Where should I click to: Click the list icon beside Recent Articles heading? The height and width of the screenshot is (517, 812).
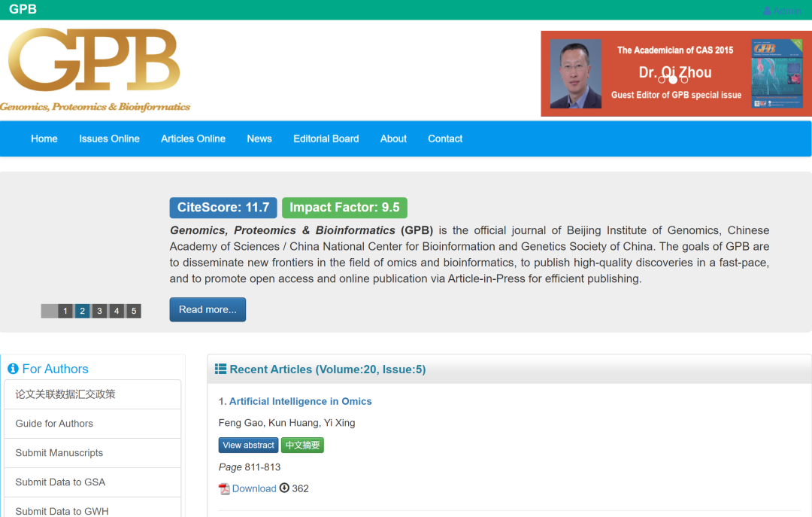click(220, 369)
